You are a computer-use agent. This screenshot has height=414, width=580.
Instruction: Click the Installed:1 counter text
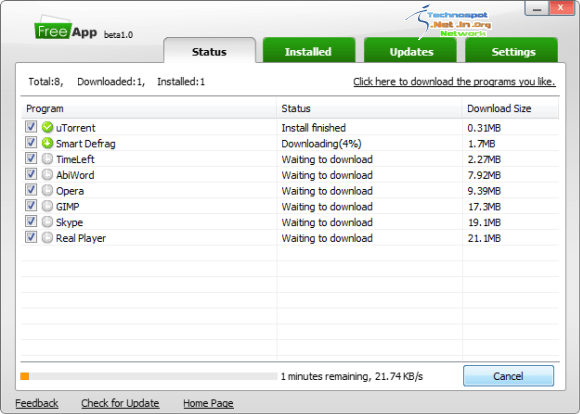pos(181,82)
